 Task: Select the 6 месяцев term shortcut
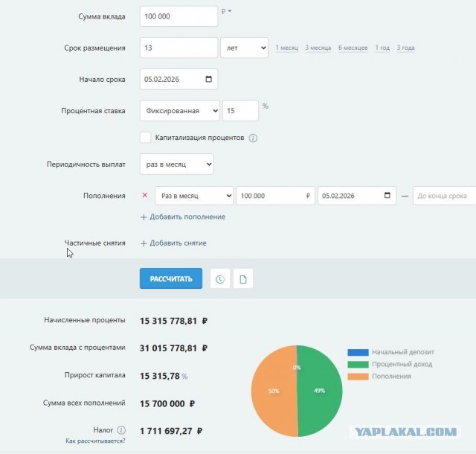(353, 48)
